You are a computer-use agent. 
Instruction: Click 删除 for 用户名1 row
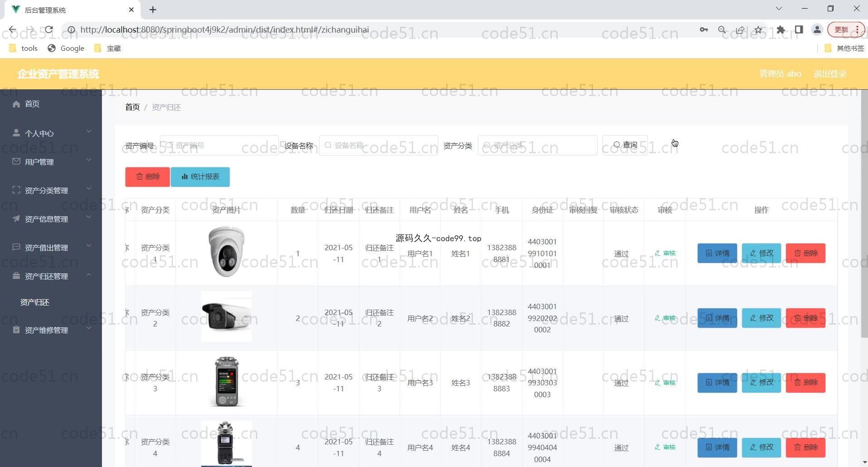tap(805, 253)
